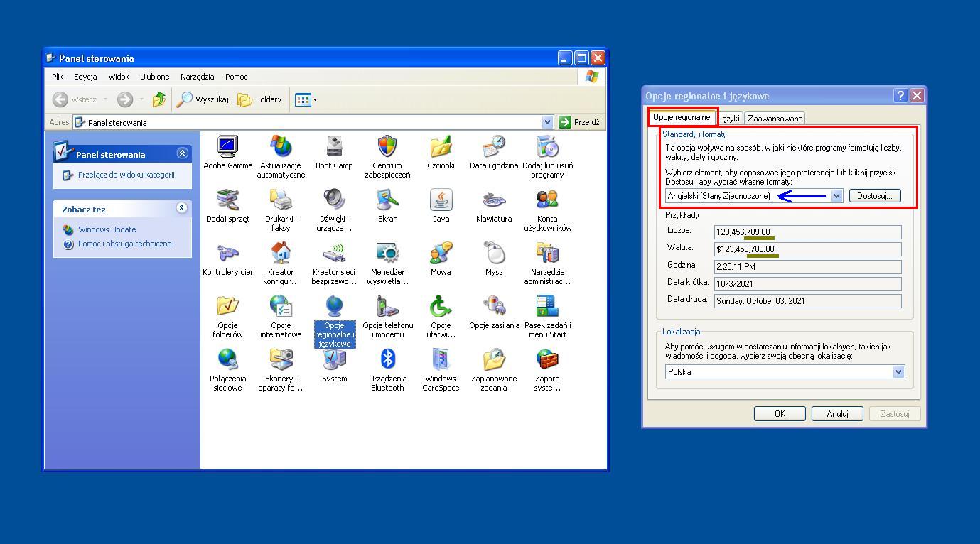Screen dimensions: 980x544
Task: Open the Mowa speech icon
Action: [441, 254]
